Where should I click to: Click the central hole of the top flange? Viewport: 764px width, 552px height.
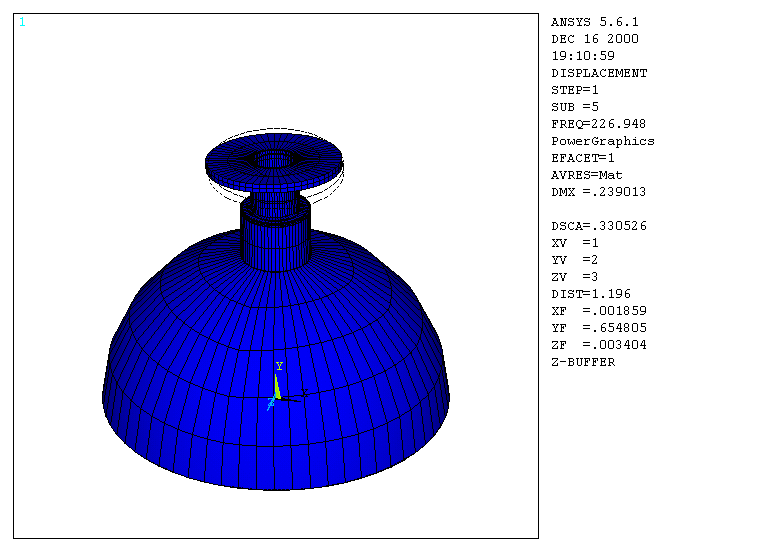[x=274, y=159]
